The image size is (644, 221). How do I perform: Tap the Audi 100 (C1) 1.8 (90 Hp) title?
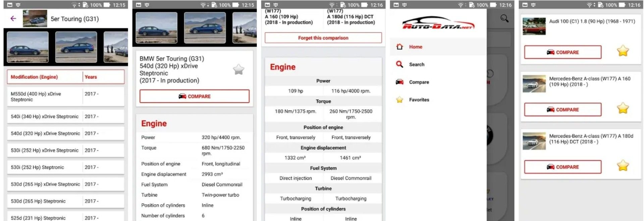592,21
